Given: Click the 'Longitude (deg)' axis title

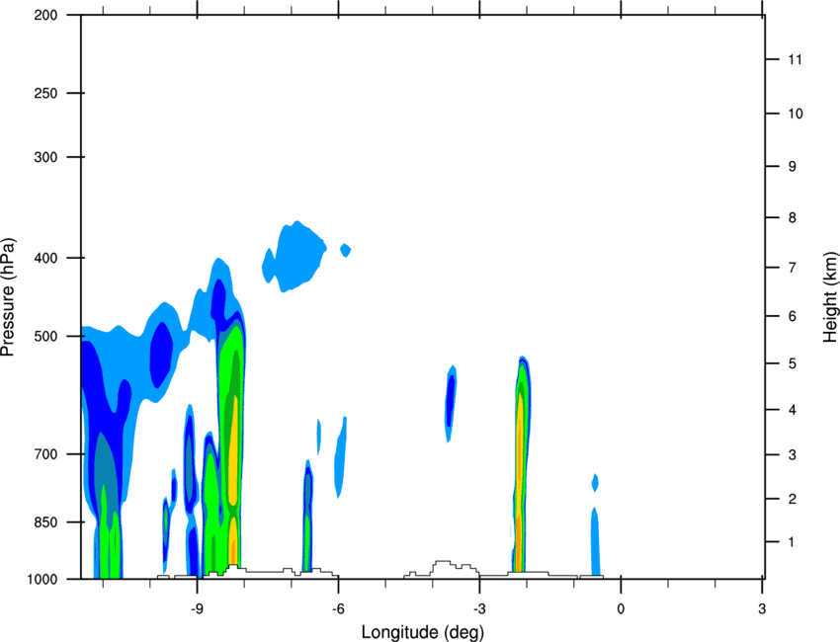Looking at the screenshot, I should tap(423, 632).
